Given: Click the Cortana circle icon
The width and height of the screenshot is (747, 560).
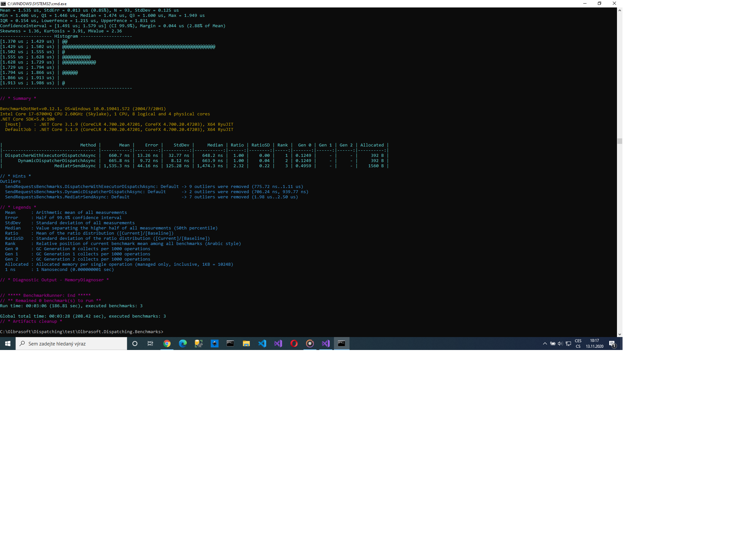Looking at the screenshot, I should (x=135, y=343).
